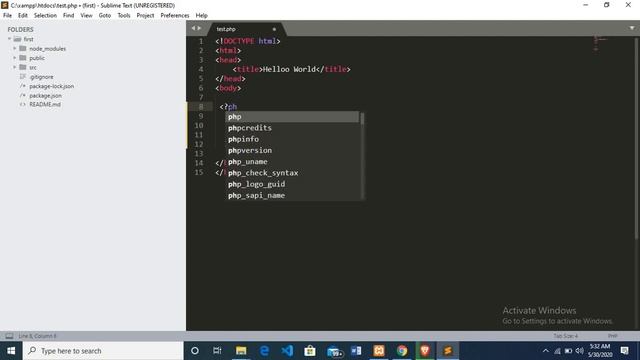The image size is (640, 360).
Task: Open Microsoft Edge from taskbar
Action: pyautogui.click(x=264, y=351)
